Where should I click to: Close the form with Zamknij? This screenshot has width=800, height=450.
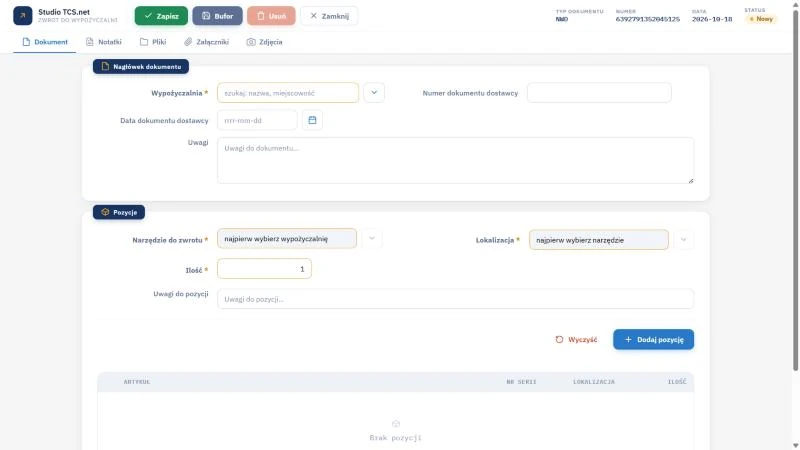point(329,16)
